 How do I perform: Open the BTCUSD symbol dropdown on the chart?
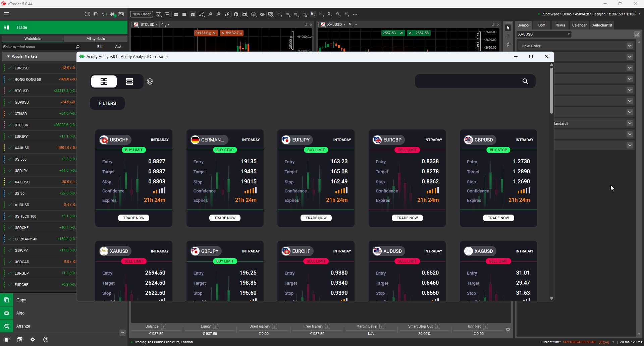[156, 24]
